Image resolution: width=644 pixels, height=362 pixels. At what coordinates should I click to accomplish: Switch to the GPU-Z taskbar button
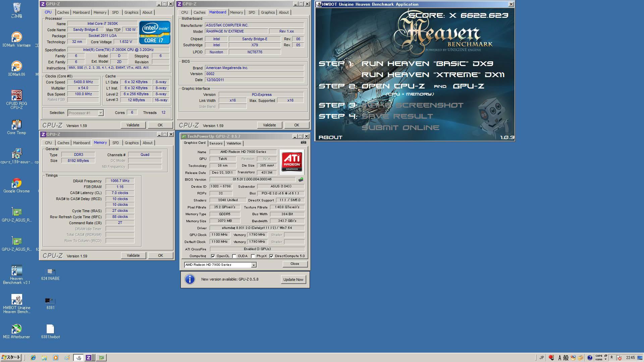[101, 358]
